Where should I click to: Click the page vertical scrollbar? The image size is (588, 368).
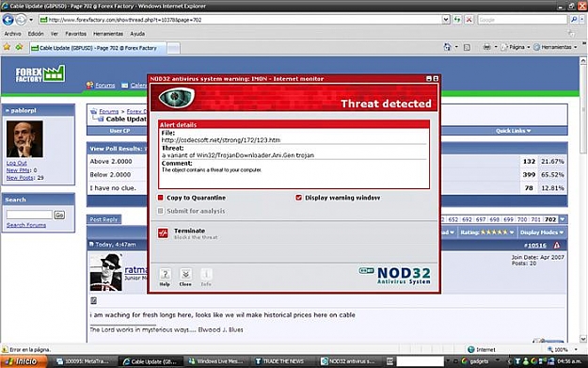[x=583, y=199]
